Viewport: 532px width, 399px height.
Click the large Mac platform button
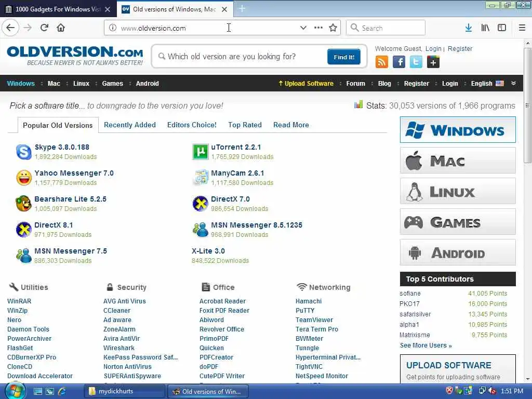coord(458,161)
